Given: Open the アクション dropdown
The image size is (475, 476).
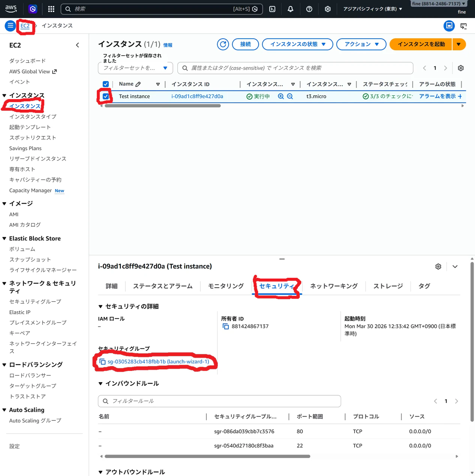Looking at the screenshot, I should 361,44.
